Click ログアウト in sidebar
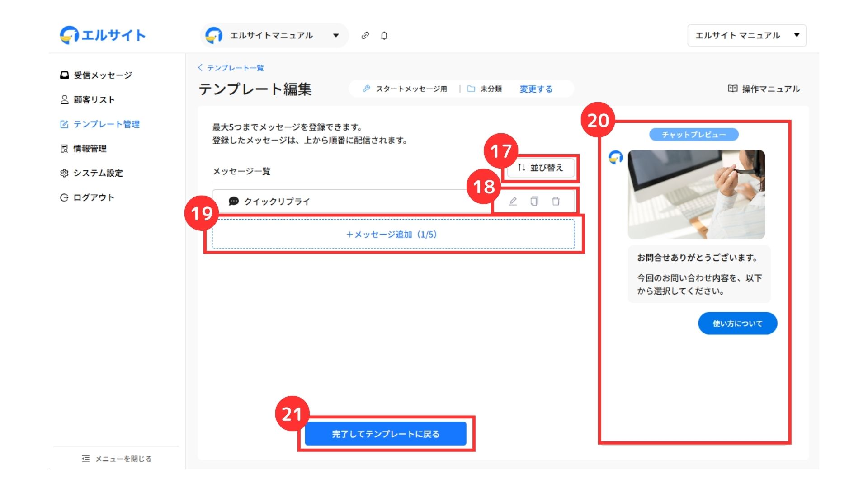The image size is (868, 488). tap(87, 197)
